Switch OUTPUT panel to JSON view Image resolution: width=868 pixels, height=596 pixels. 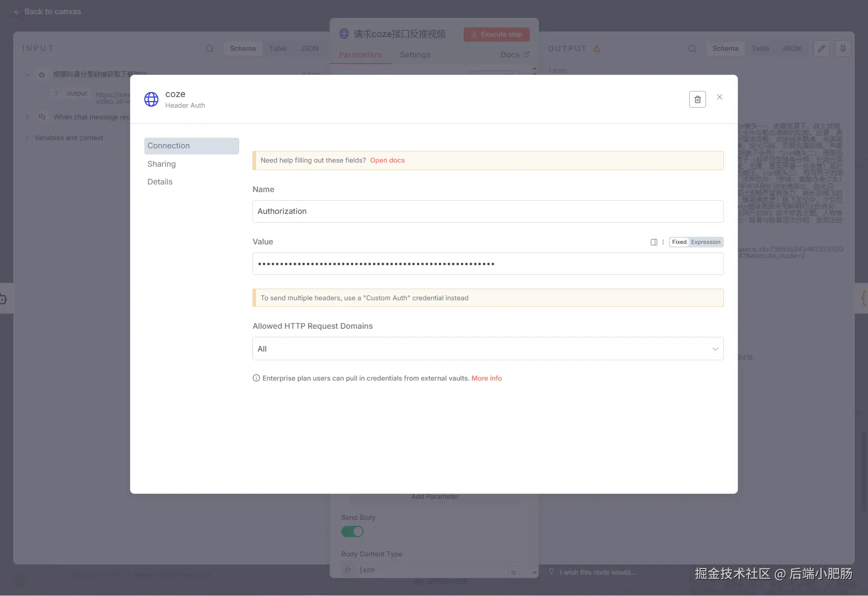[791, 49]
